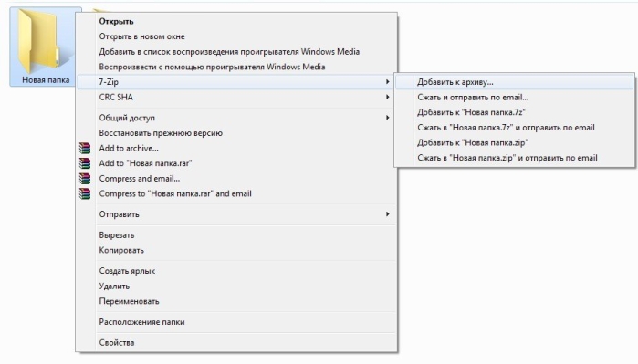The height and width of the screenshot is (364, 638).
Task: Click WinRAR icon beside Add to archive...
Action: click(x=85, y=148)
